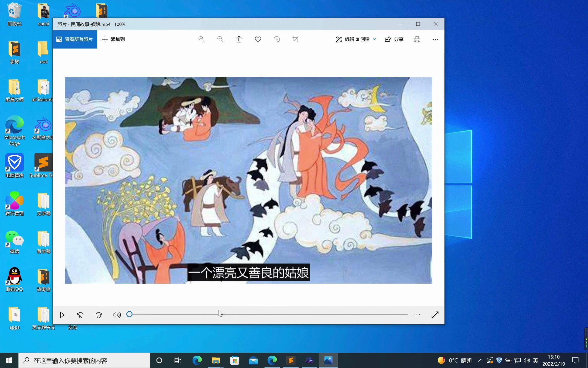The width and height of the screenshot is (588, 368).
Task: Click the replay 10s back icon
Action: pyautogui.click(x=80, y=315)
